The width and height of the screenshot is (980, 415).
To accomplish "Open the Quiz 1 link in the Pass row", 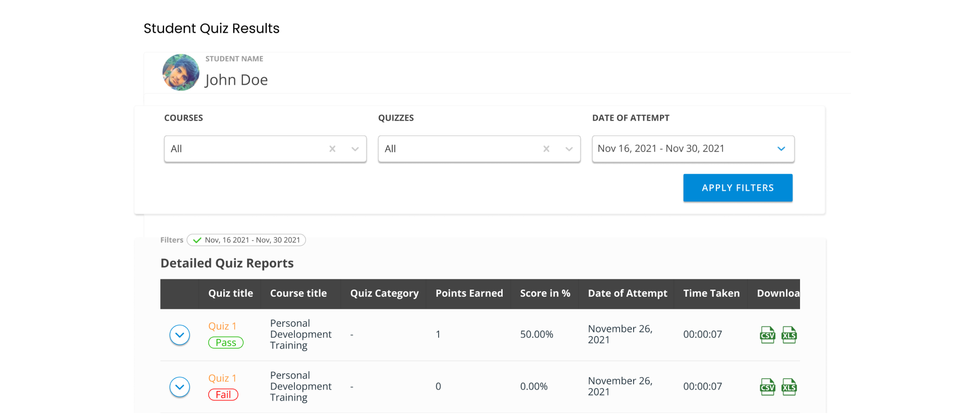I will (222, 326).
